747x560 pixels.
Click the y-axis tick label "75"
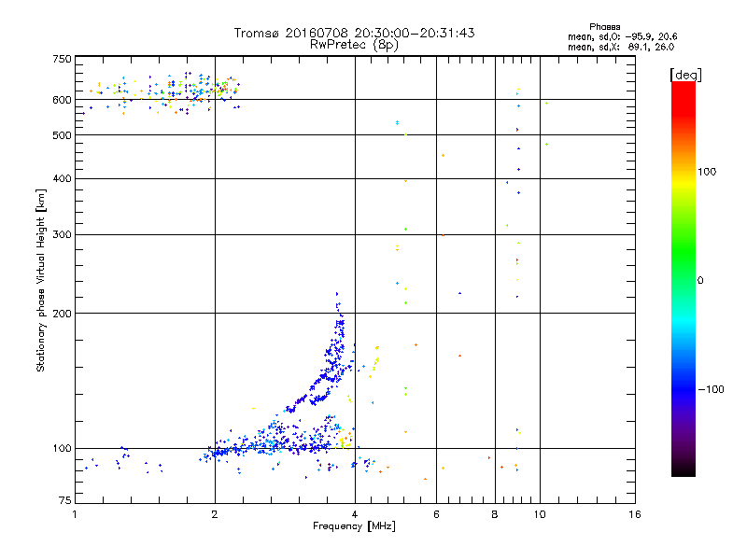click(65, 500)
